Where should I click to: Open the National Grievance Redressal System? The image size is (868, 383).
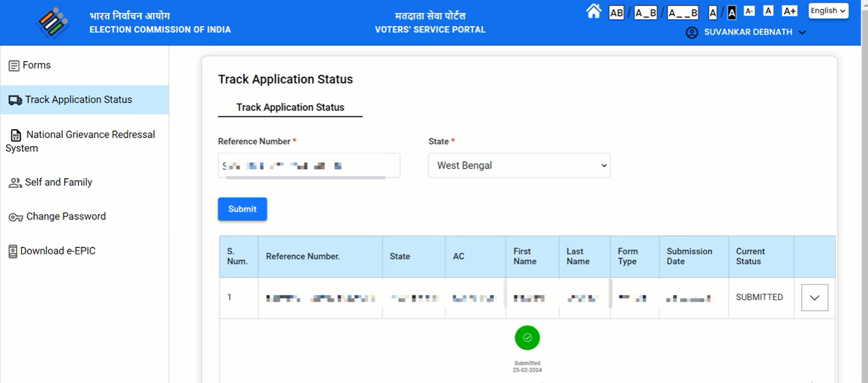pyautogui.click(x=84, y=141)
